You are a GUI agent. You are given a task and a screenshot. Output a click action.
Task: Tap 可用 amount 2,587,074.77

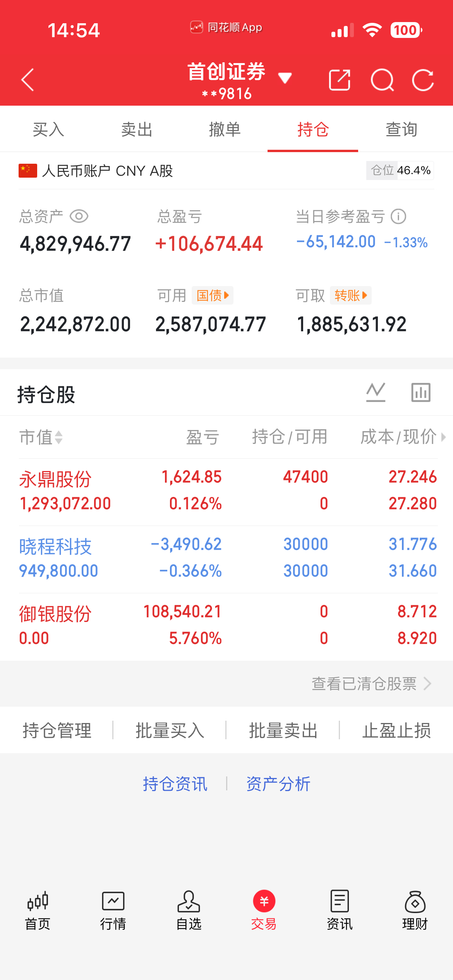coord(211,324)
